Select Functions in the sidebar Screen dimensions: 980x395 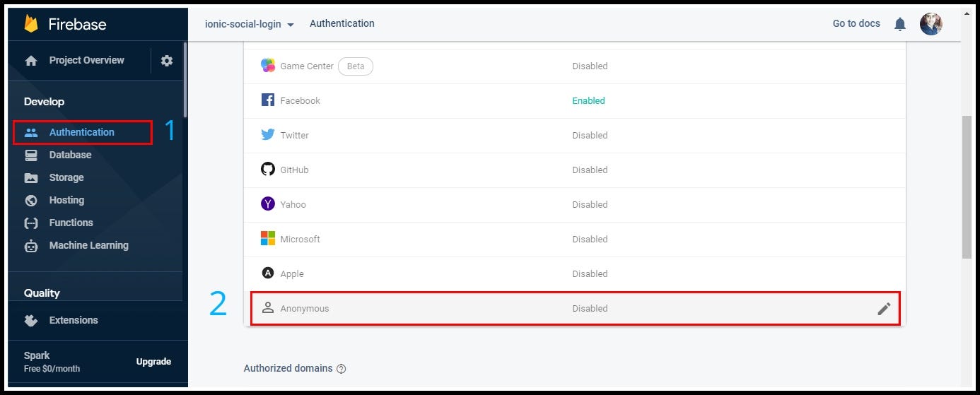point(71,223)
